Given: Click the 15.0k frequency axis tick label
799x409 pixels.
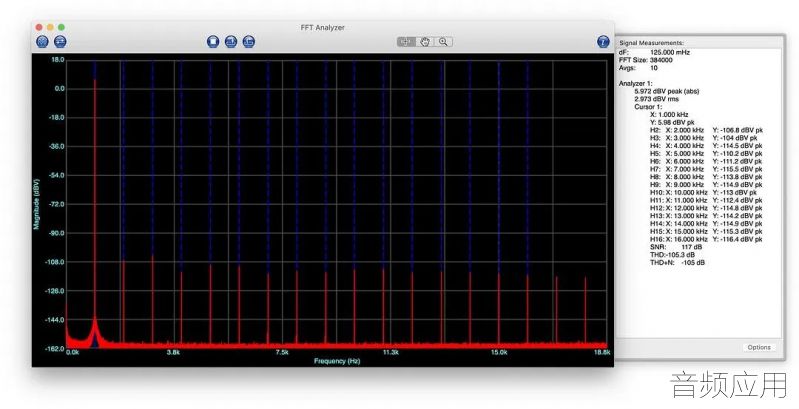Looking at the screenshot, I should point(499,352).
